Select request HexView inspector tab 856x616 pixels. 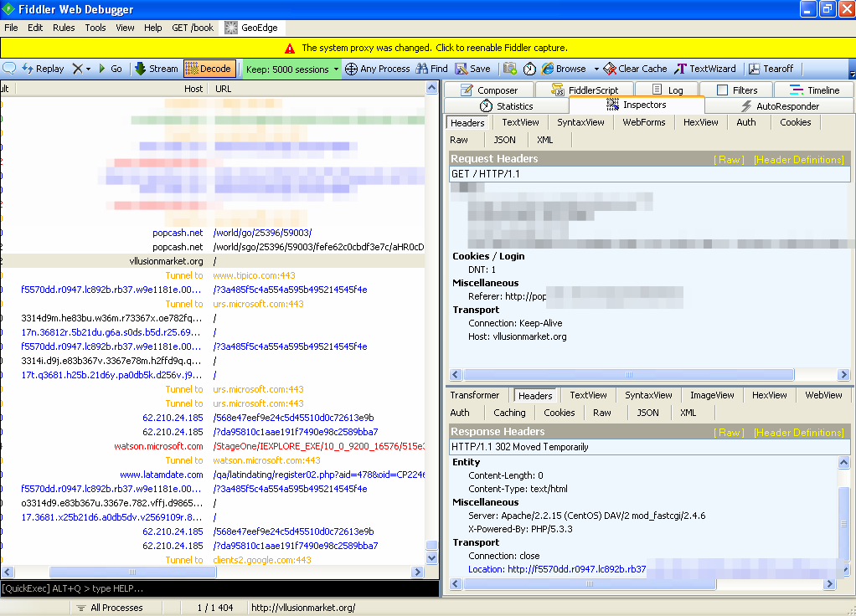pyautogui.click(x=700, y=122)
